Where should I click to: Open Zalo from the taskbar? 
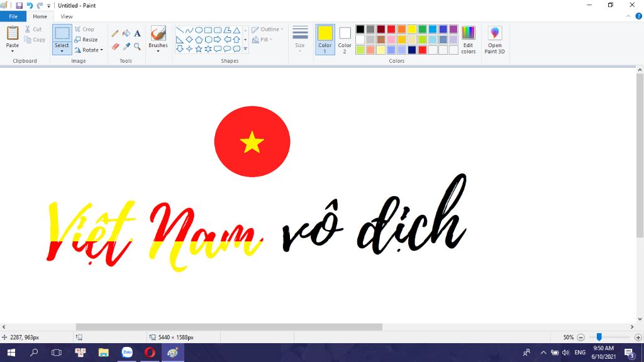(x=127, y=353)
